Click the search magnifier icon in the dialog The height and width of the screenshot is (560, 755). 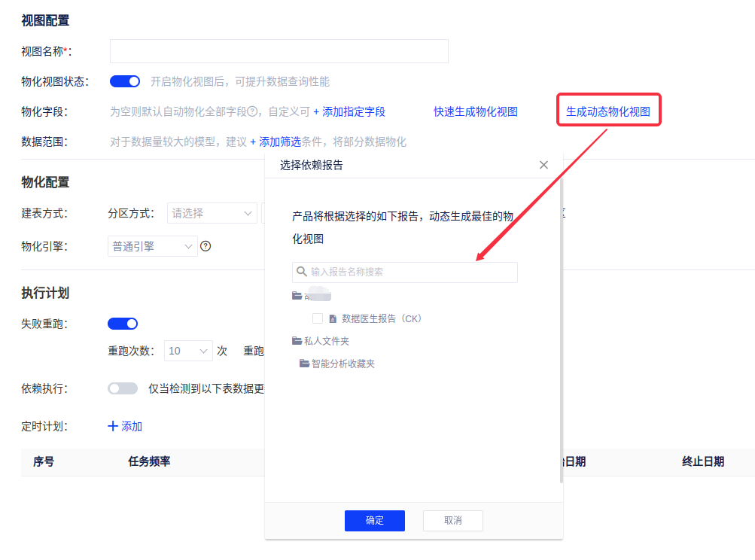point(302,272)
